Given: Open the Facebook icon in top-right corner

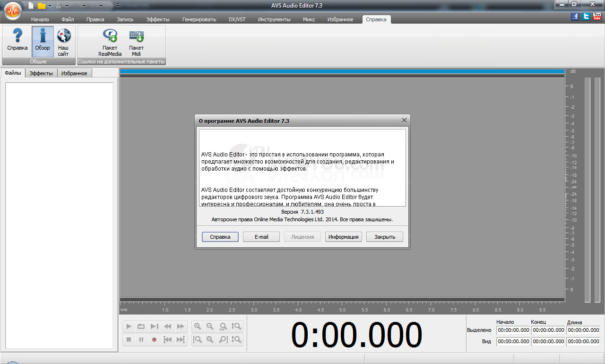Looking at the screenshot, I should tap(575, 17).
